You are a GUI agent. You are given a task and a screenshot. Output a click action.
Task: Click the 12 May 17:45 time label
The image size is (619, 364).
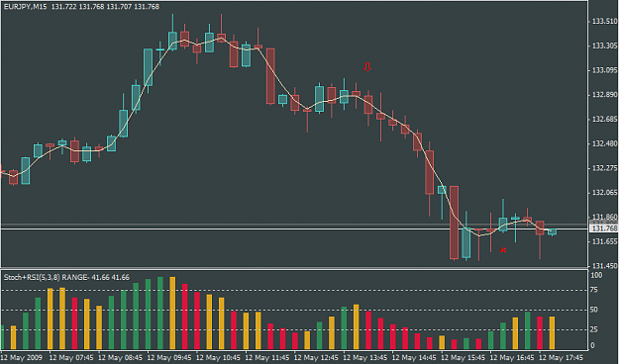pos(561,358)
